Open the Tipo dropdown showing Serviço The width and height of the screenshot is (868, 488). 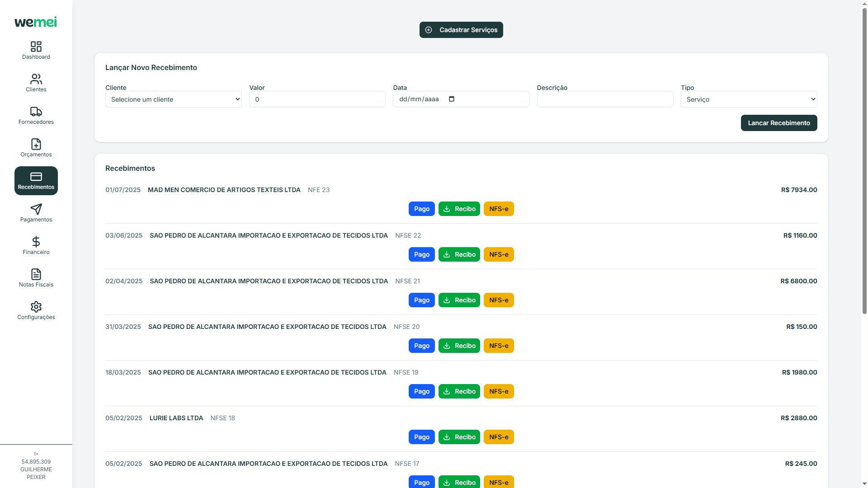click(749, 99)
